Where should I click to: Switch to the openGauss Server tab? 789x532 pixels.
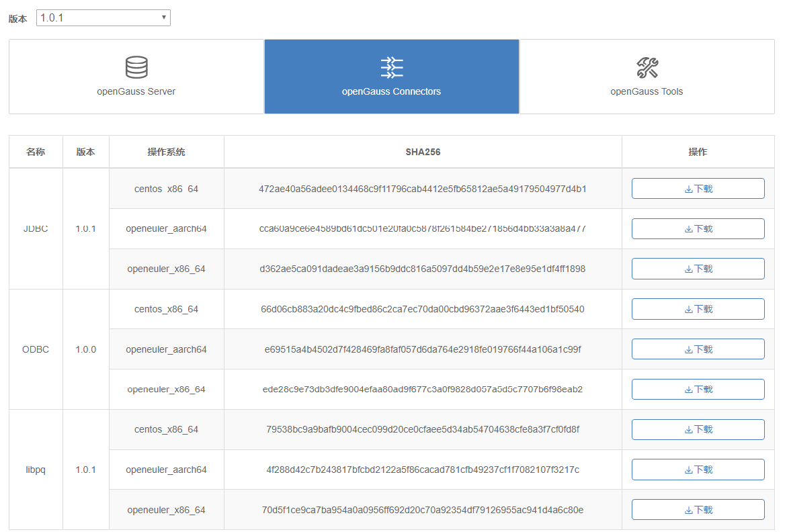[x=136, y=77]
